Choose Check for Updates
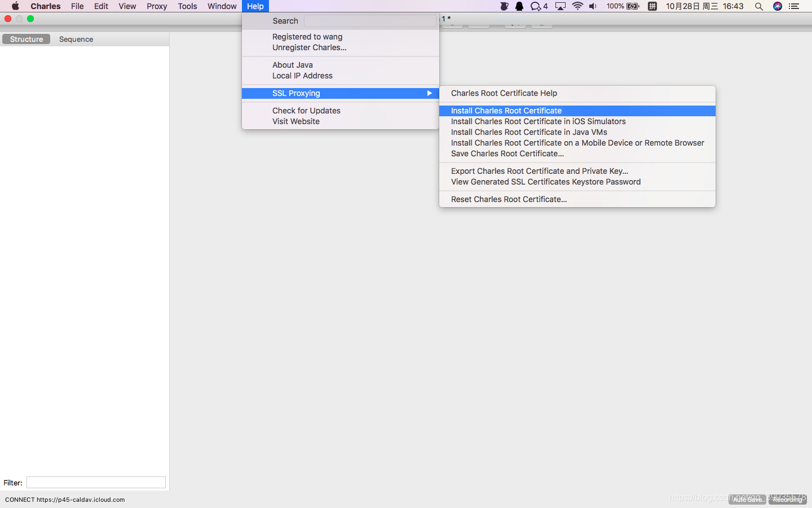Screen dimensions: 812x508 341,111
